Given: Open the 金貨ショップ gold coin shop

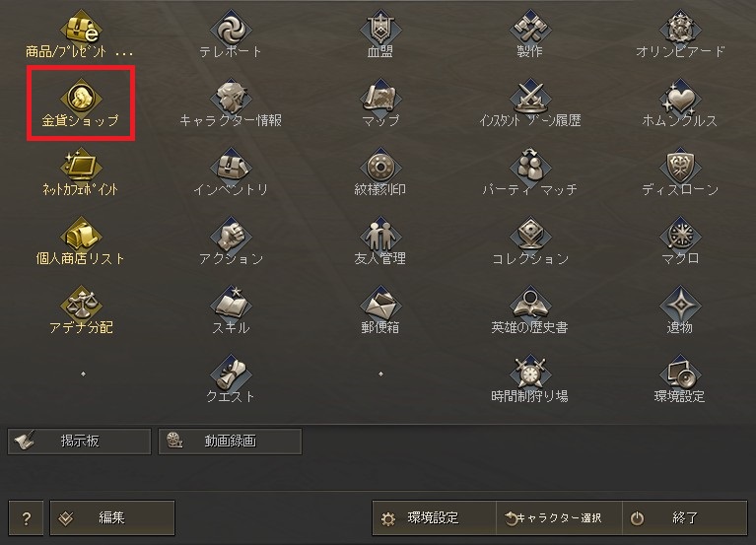Looking at the screenshot, I should 81,103.
